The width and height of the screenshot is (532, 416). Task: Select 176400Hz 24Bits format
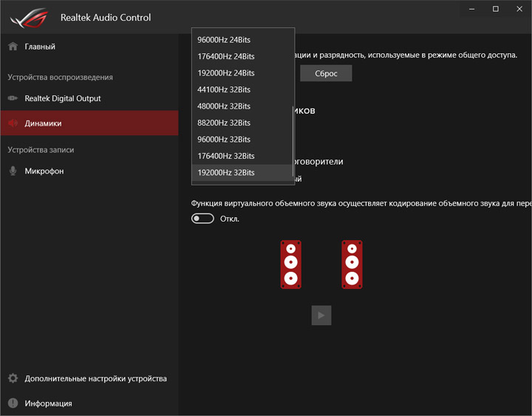point(242,56)
